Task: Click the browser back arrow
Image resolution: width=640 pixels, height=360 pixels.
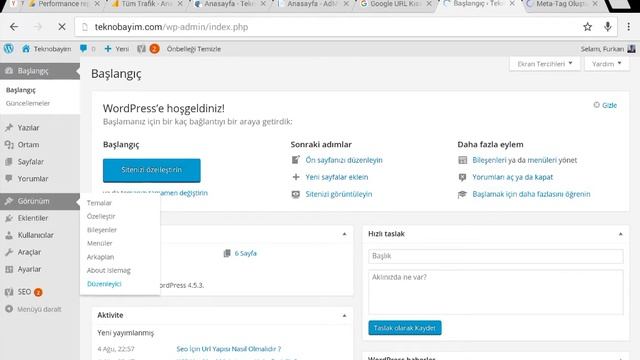Action: (x=14, y=27)
